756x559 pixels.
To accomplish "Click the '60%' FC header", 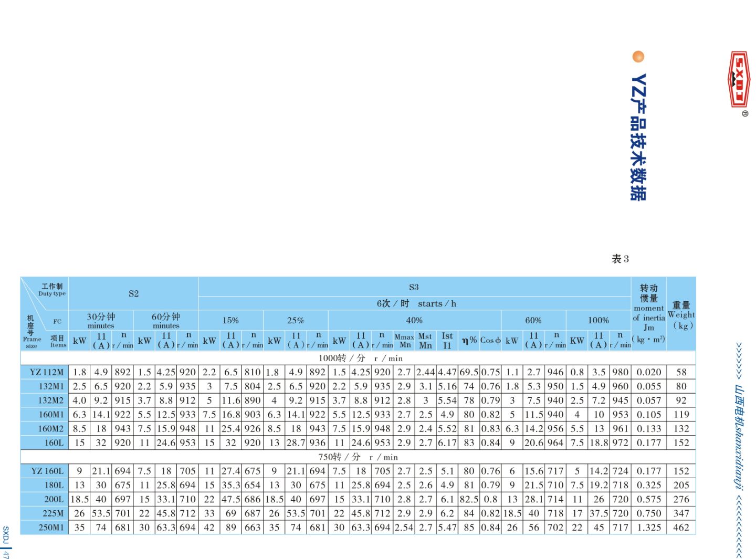I will (533, 320).
